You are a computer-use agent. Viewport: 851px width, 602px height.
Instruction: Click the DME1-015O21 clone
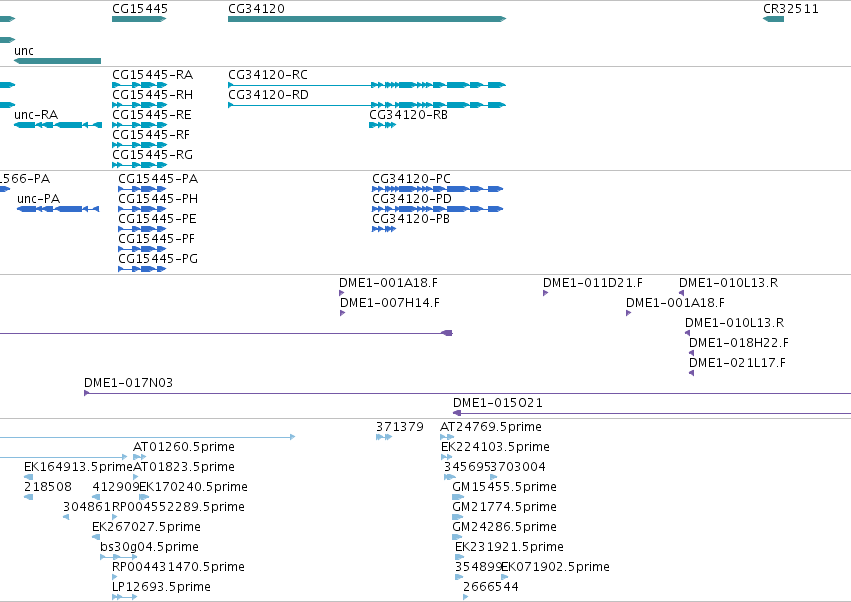pyautogui.click(x=652, y=414)
